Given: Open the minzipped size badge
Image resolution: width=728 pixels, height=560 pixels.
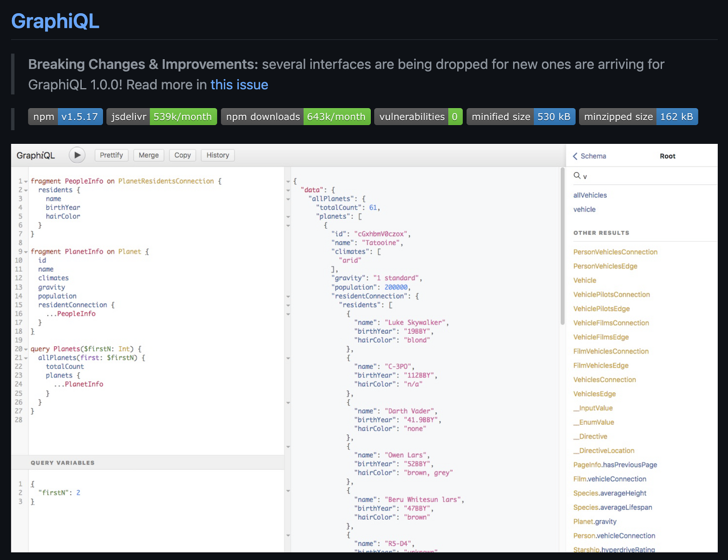Looking at the screenshot, I should coord(639,117).
